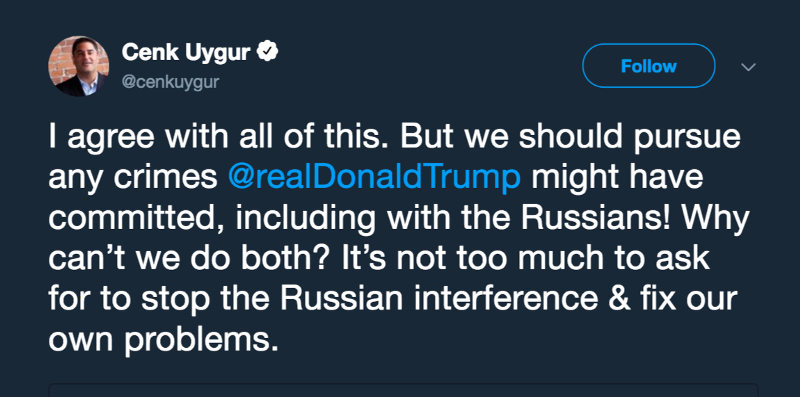Open the quoted tweet card below

pyautogui.click(x=403, y=390)
